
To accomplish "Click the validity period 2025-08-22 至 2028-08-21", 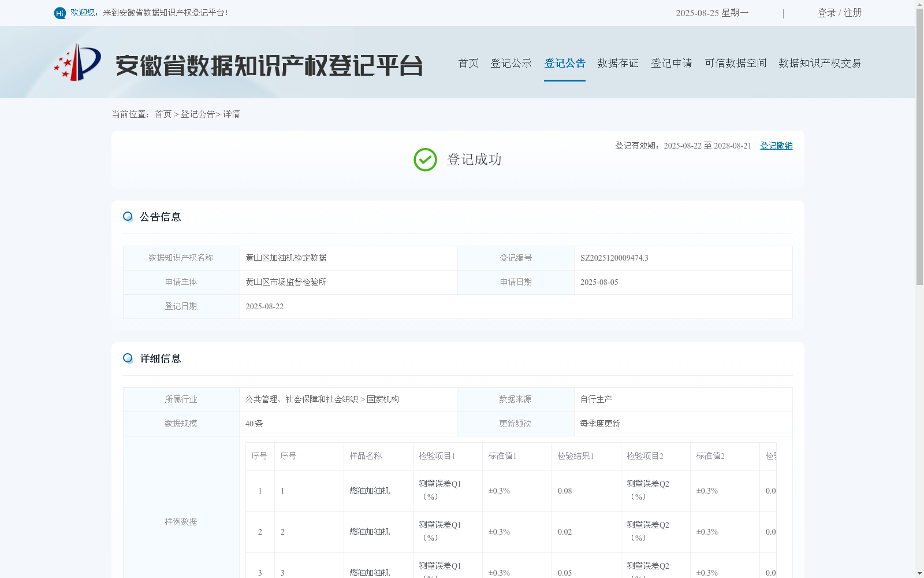I will click(x=707, y=146).
